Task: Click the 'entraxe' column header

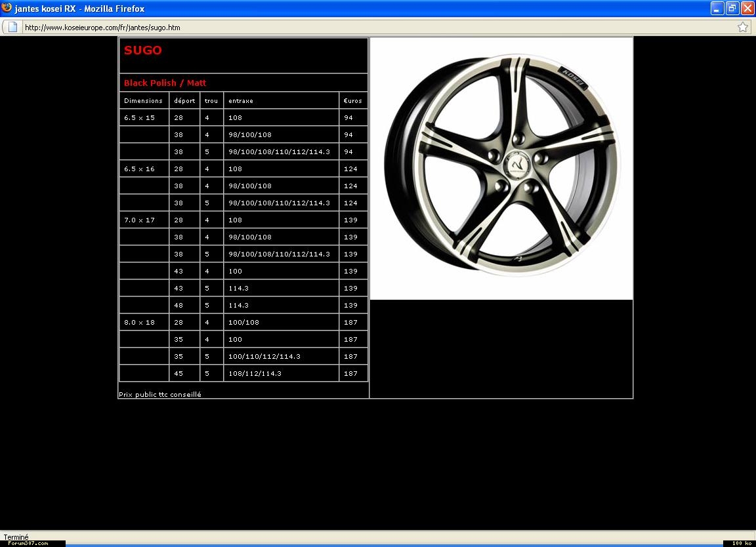Action: (281, 101)
